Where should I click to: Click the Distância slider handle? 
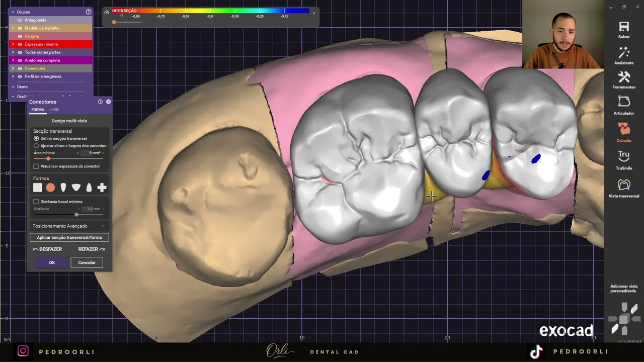click(x=76, y=215)
